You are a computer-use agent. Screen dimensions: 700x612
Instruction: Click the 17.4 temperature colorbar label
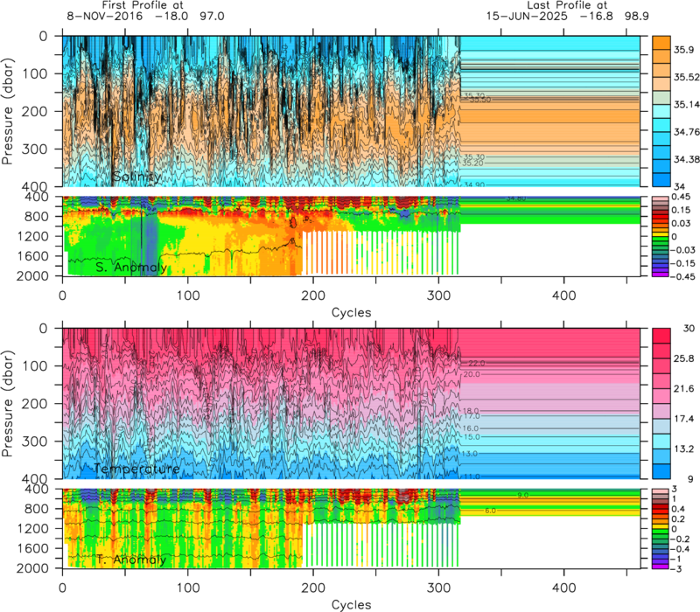pos(683,419)
